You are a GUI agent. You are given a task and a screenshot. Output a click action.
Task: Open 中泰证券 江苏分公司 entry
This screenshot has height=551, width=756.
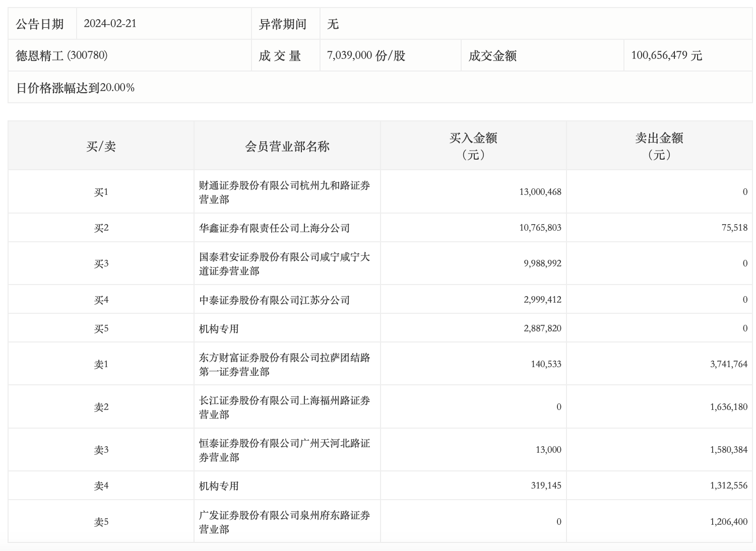(x=274, y=300)
